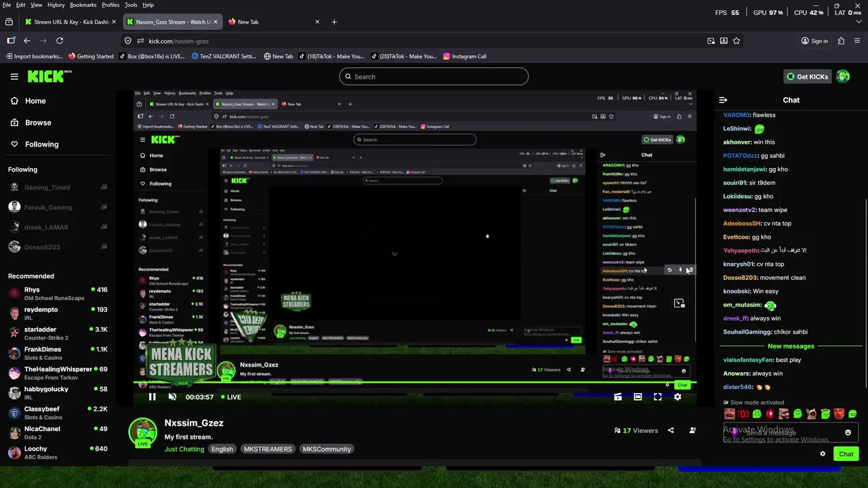
Task: Close the Nxssim_Gzez Stream tab
Action: [216, 22]
